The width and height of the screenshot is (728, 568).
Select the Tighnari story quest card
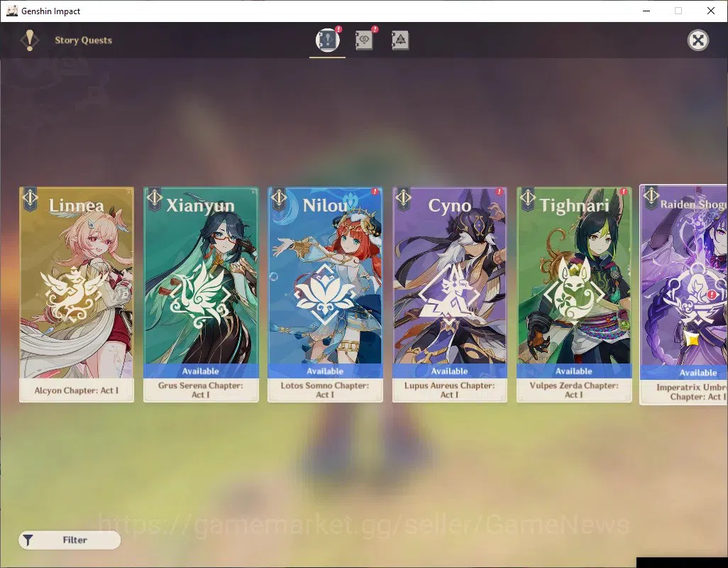pos(574,295)
